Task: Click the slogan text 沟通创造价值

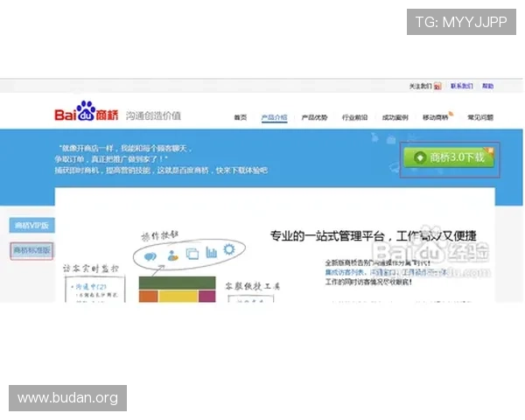Action: click(x=153, y=115)
